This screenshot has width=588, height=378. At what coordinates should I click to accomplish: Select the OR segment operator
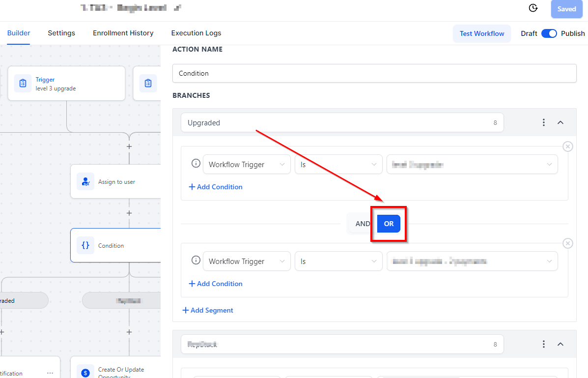389,224
